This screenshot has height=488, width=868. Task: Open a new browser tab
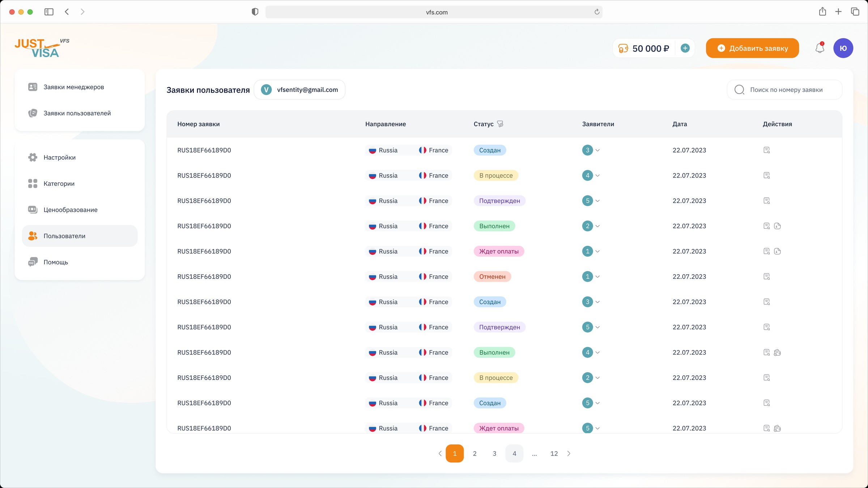838,12
